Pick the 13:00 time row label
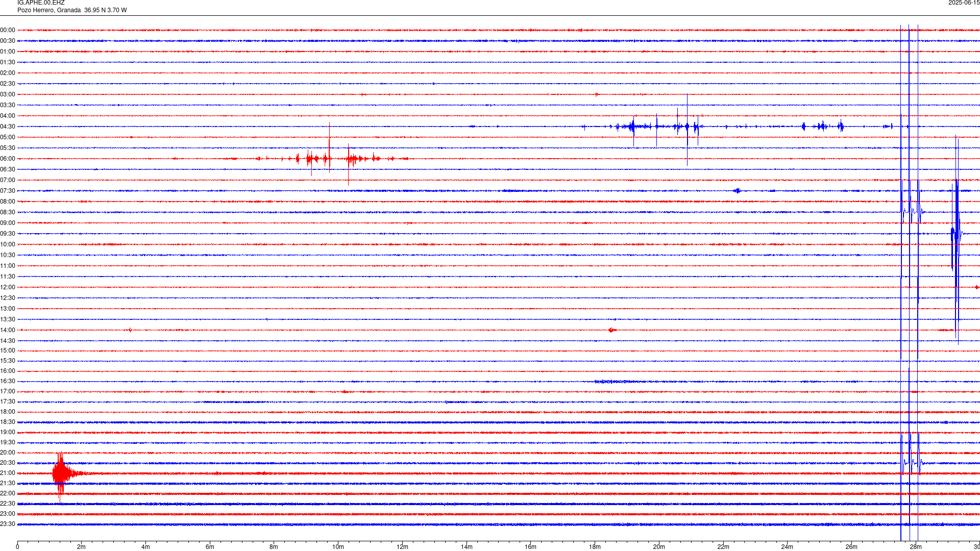The height and width of the screenshot is (551, 980). pyautogui.click(x=8, y=309)
